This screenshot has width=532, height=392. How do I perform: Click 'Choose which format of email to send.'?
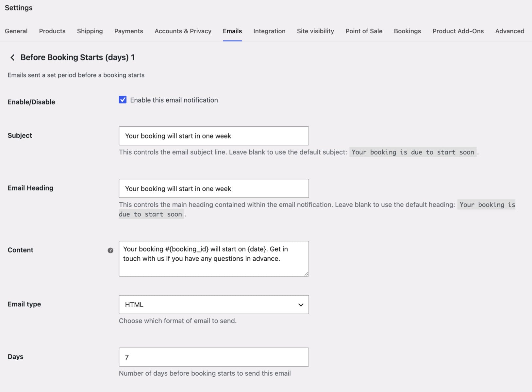point(177,321)
